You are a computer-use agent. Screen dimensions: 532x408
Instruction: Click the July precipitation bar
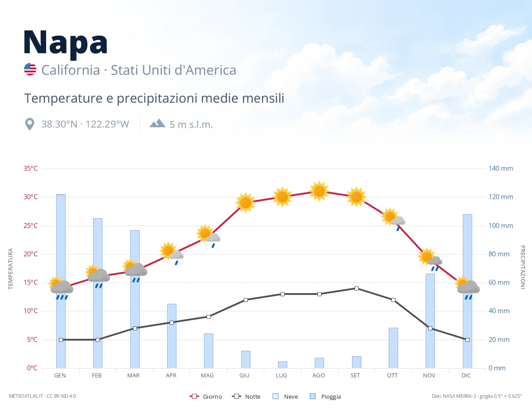coord(282,365)
